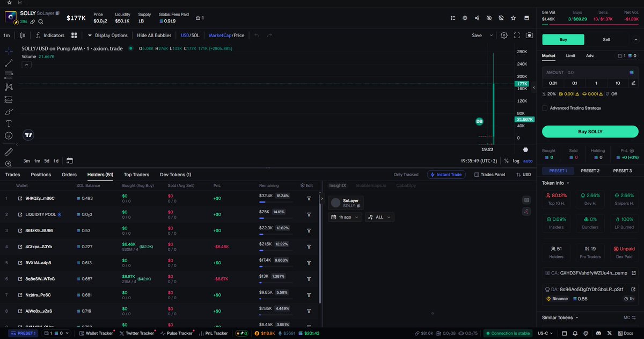Image resolution: width=644 pixels, height=339 pixels.
Task: Click the share icon in token header
Action: coord(477,18)
